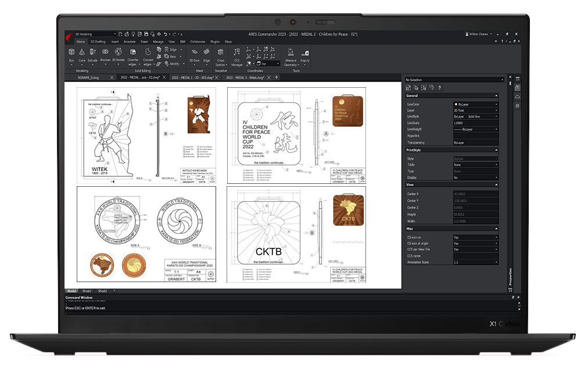The width and height of the screenshot is (588, 370).
Task: Open the Layer 3D Text dropdown
Action: (x=475, y=111)
